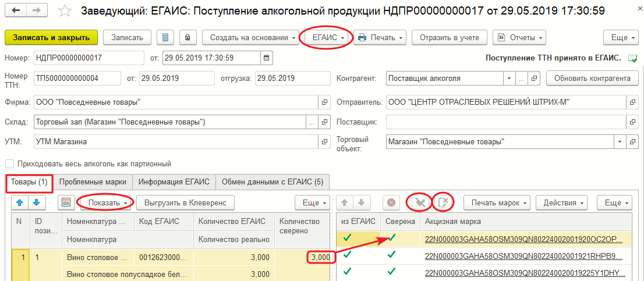This screenshot has height=281, width=644.
Task: Switch to the Товары (1) tab
Action: (30, 182)
